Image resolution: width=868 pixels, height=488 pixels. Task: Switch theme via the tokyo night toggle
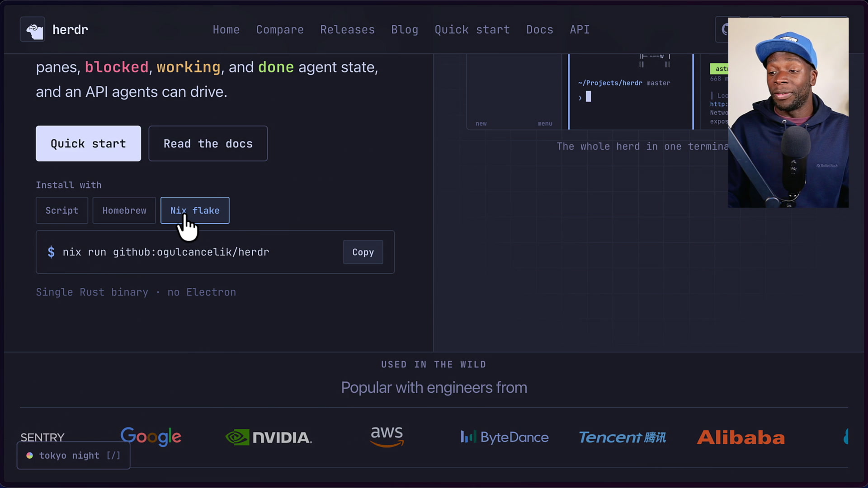[74, 455]
